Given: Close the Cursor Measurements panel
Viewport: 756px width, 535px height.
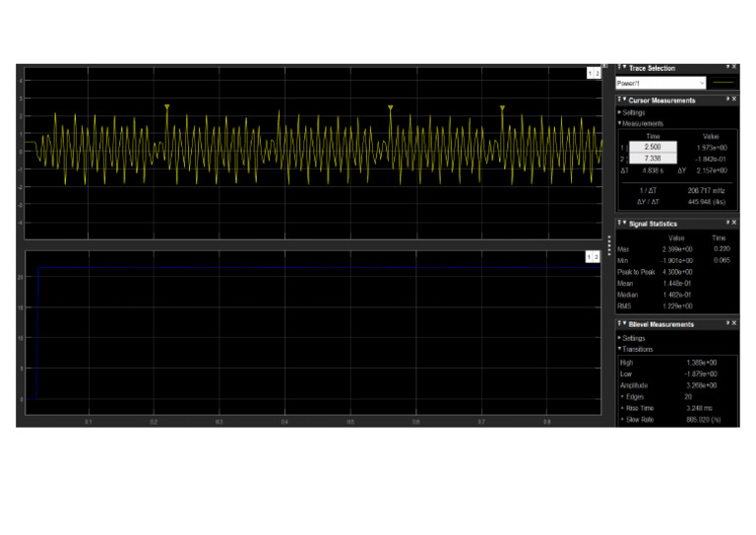Looking at the screenshot, I should (x=734, y=99).
